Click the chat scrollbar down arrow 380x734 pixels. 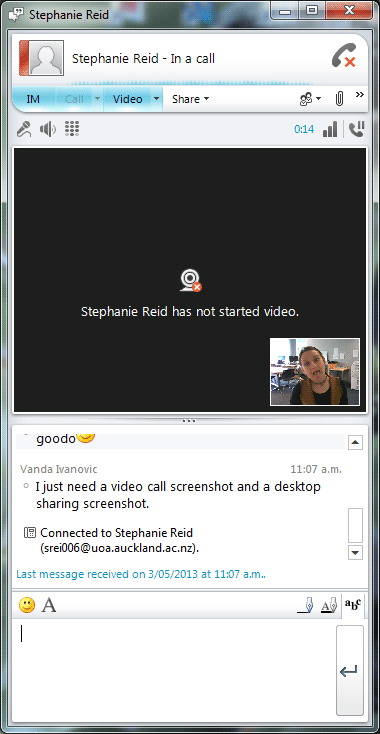click(x=356, y=553)
